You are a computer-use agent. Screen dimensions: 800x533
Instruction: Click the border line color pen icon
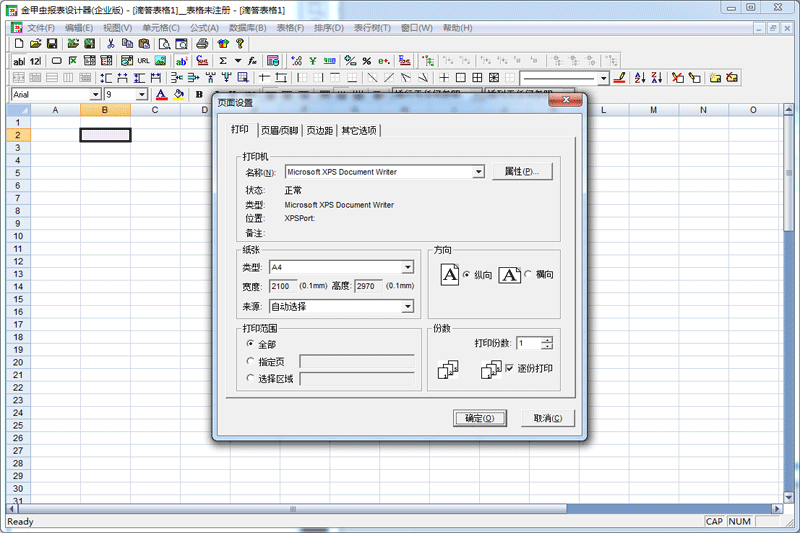pos(619,78)
